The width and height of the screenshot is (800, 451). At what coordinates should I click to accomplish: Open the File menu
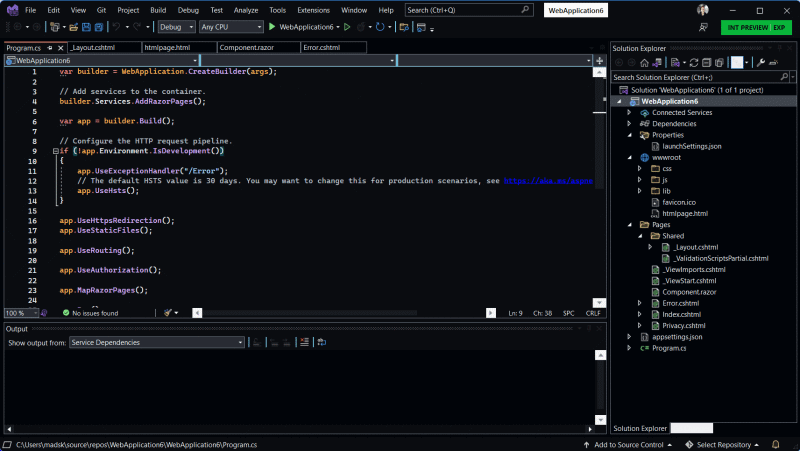click(x=31, y=10)
